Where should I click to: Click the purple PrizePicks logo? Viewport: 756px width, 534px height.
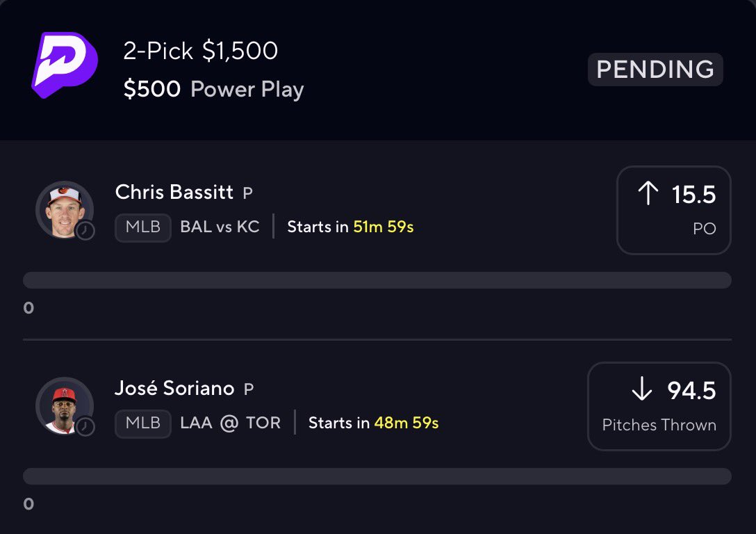pos(65,64)
